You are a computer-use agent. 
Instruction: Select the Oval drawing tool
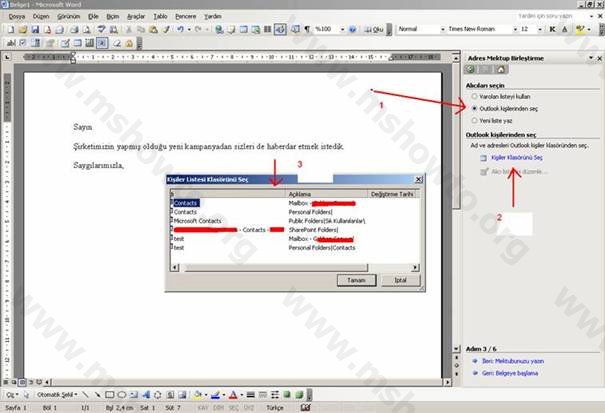click(122, 395)
